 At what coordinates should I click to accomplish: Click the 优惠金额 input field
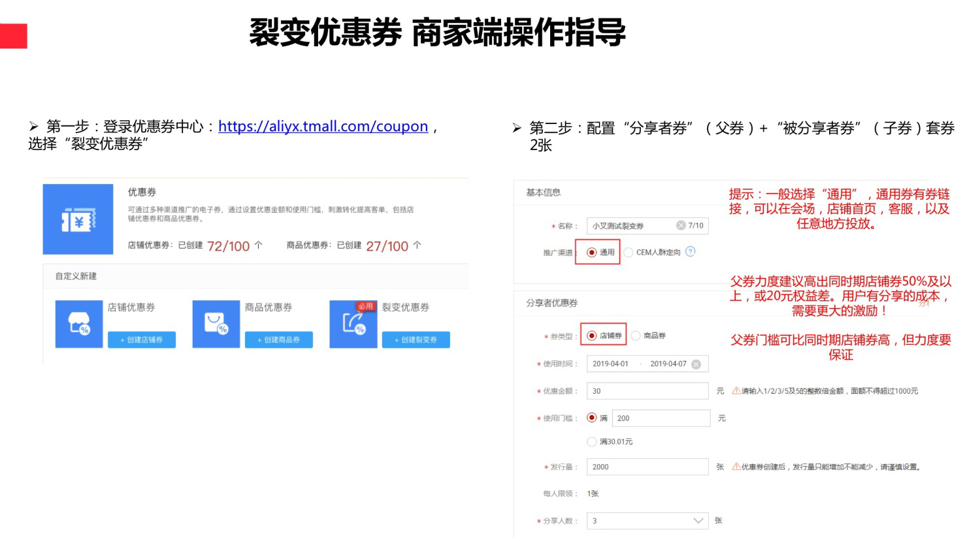pos(647,391)
